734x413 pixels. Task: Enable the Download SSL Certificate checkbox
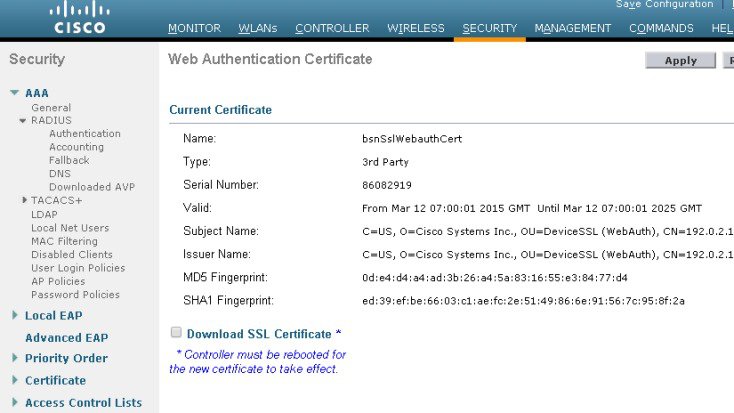176,332
